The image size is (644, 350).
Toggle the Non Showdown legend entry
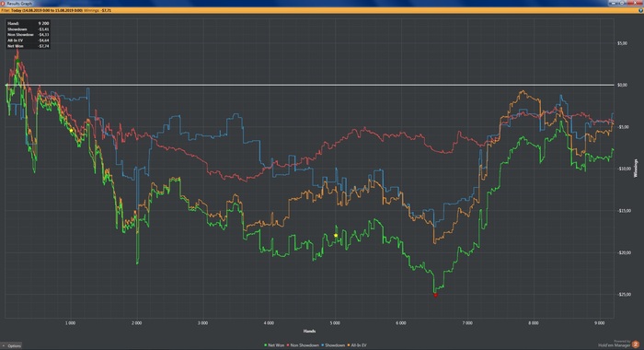303,345
